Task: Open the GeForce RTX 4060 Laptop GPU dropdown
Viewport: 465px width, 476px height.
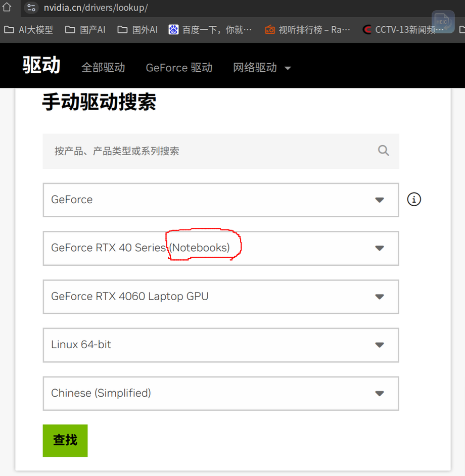Action: pyautogui.click(x=221, y=297)
